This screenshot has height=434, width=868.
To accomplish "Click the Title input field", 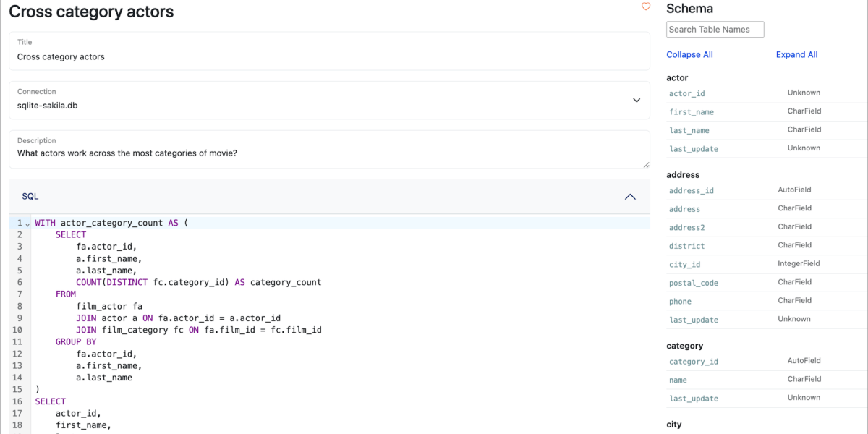I will pyautogui.click(x=329, y=57).
